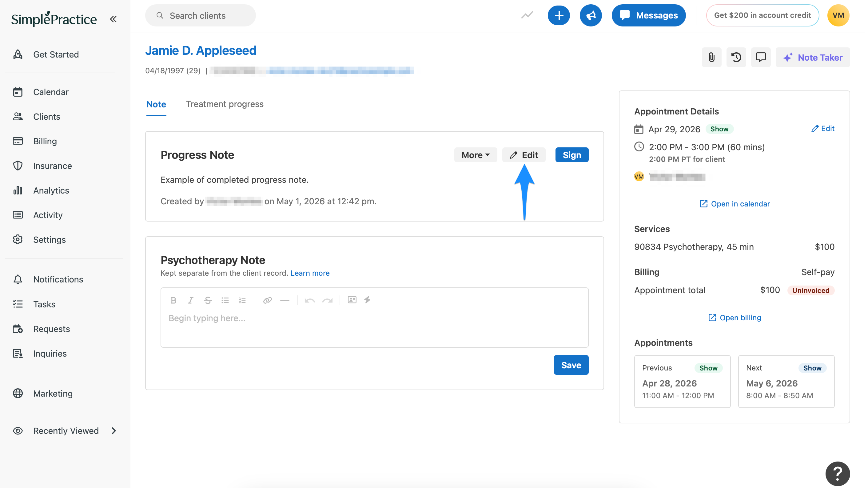Select the Note tab
Viewport: 868px width, 488px height.
(x=156, y=104)
